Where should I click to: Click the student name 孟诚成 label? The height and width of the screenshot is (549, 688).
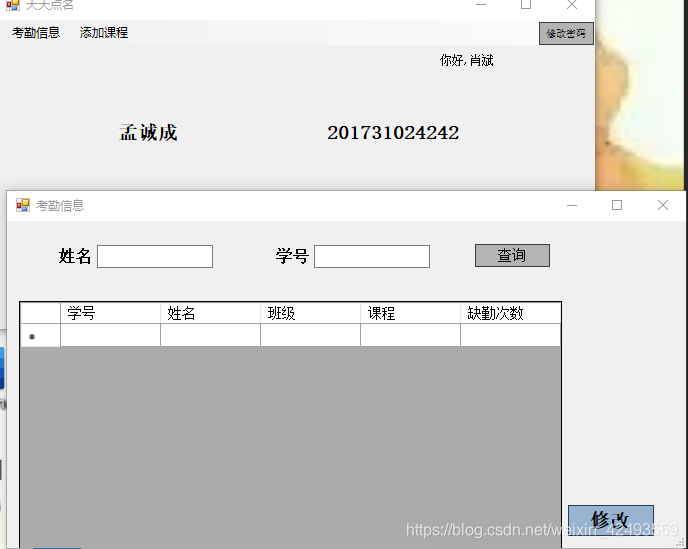148,133
